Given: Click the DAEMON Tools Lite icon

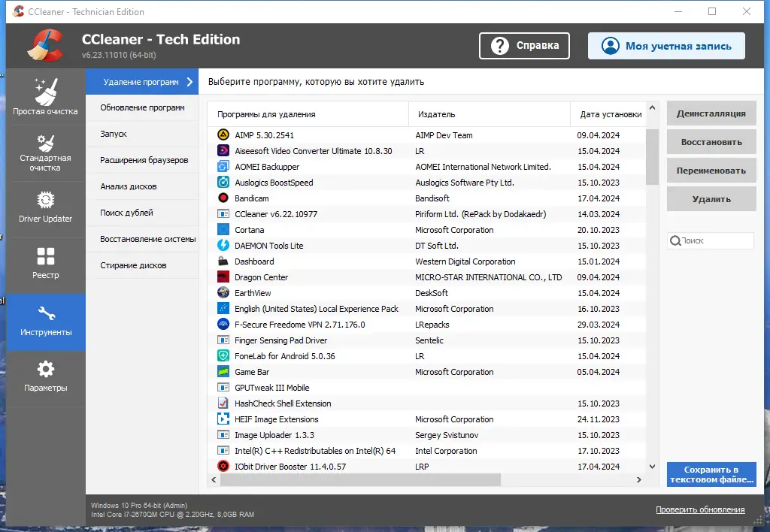Looking at the screenshot, I should coord(225,245).
